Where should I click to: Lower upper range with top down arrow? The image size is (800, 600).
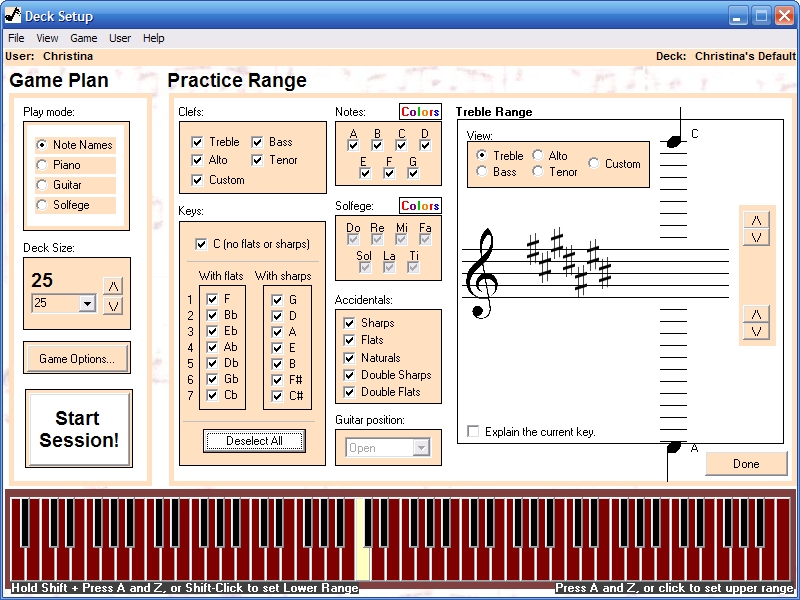coord(756,237)
